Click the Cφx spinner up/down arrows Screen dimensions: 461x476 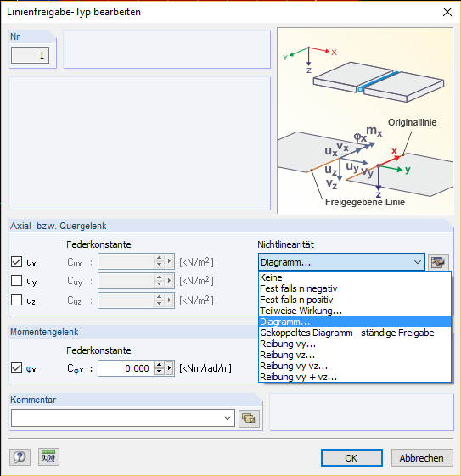pos(159,368)
